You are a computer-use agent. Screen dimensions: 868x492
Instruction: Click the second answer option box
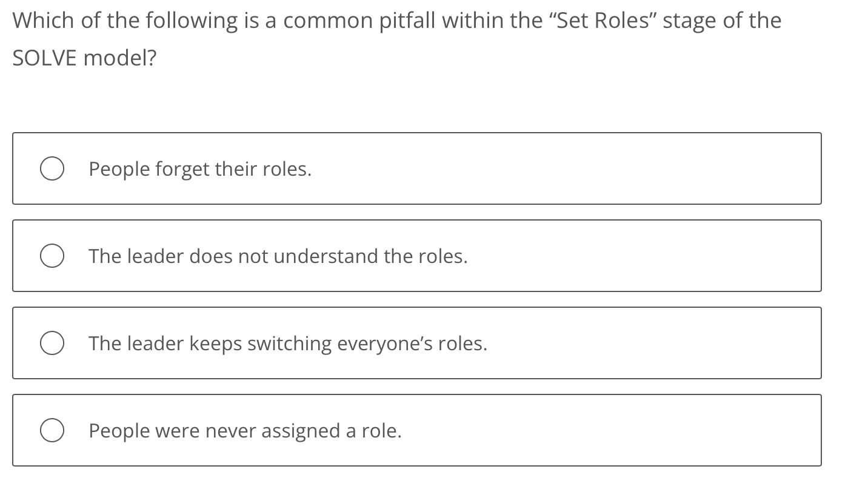pyautogui.click(x=417, y=256)
